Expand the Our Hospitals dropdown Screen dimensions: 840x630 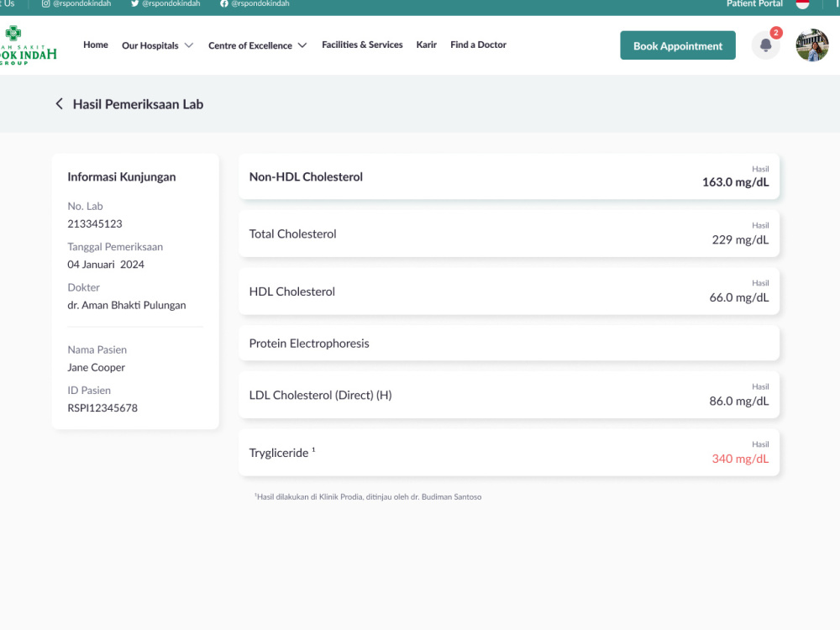pyautogui.click(x=158, y=45)
